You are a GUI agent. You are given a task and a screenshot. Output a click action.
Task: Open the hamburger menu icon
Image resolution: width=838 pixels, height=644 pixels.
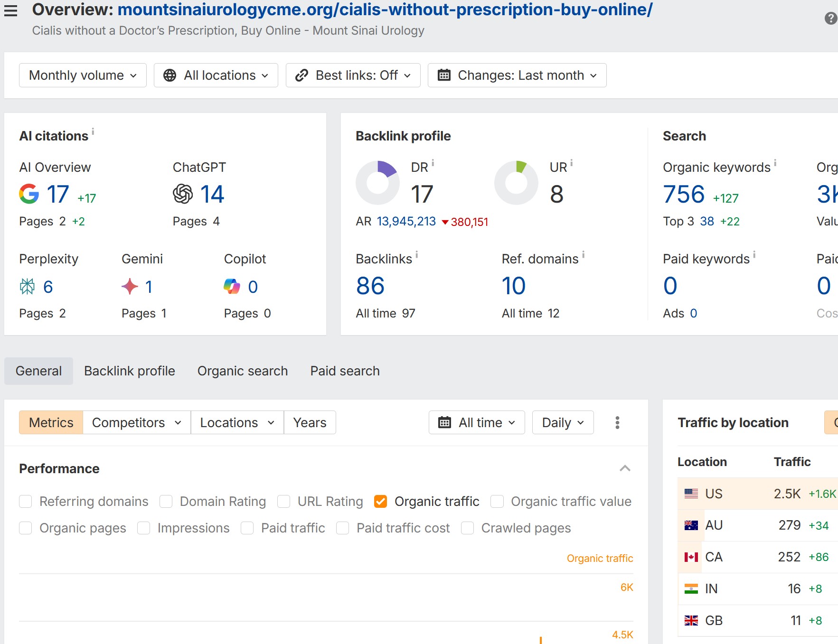10,10
